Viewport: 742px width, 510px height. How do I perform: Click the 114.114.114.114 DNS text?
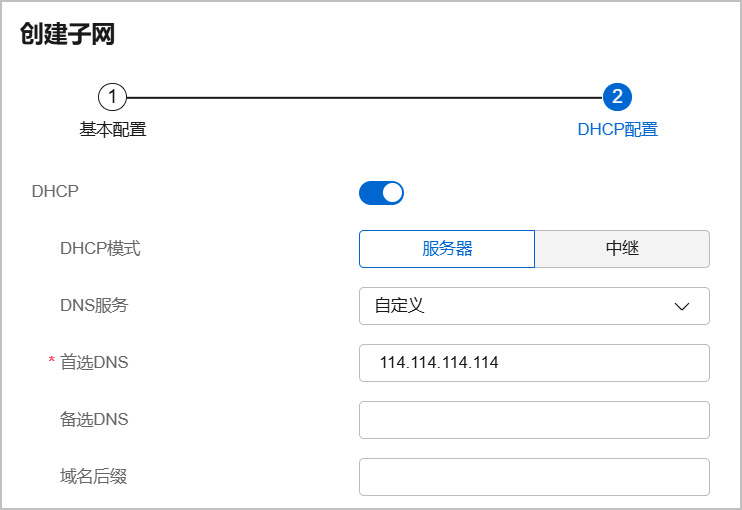click(439, 363)
